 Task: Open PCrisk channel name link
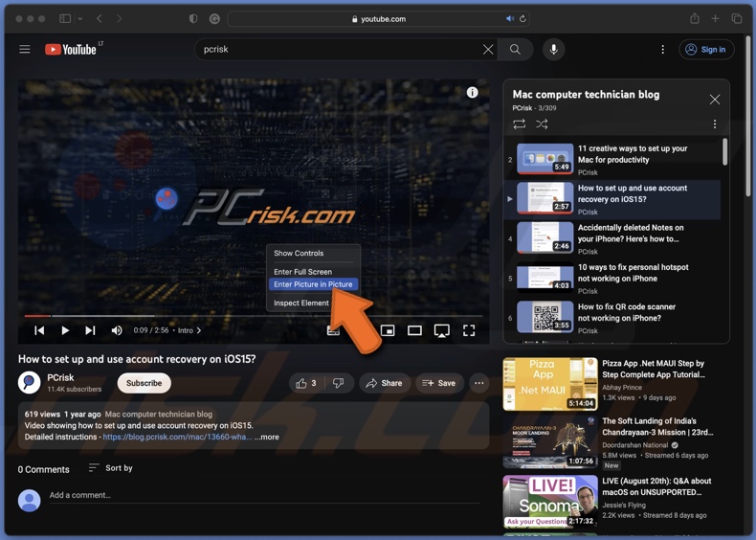pos(60,377)
